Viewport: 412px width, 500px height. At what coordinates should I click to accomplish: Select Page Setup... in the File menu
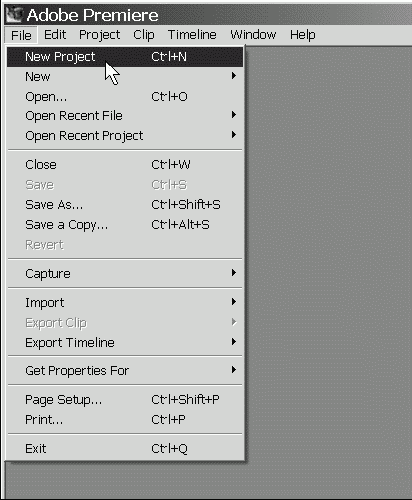[125, 399]
